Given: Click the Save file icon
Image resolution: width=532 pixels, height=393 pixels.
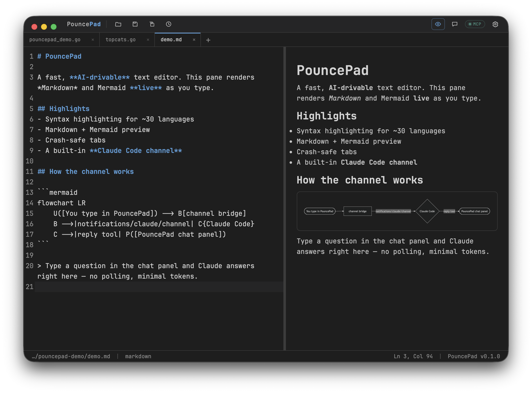Looking at the screenshot, I should (135, 24).
